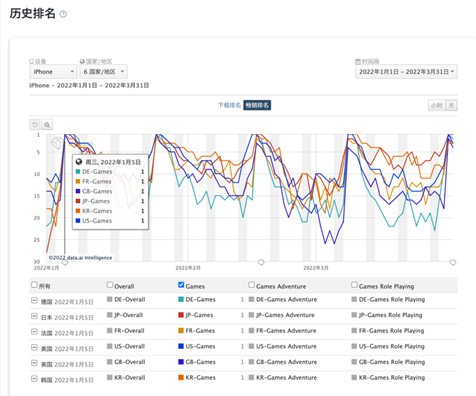Click the JP-Games red legend square
The width and height of the screenshot is (476, 396).
pyautogui.click(x=181, y=315)
